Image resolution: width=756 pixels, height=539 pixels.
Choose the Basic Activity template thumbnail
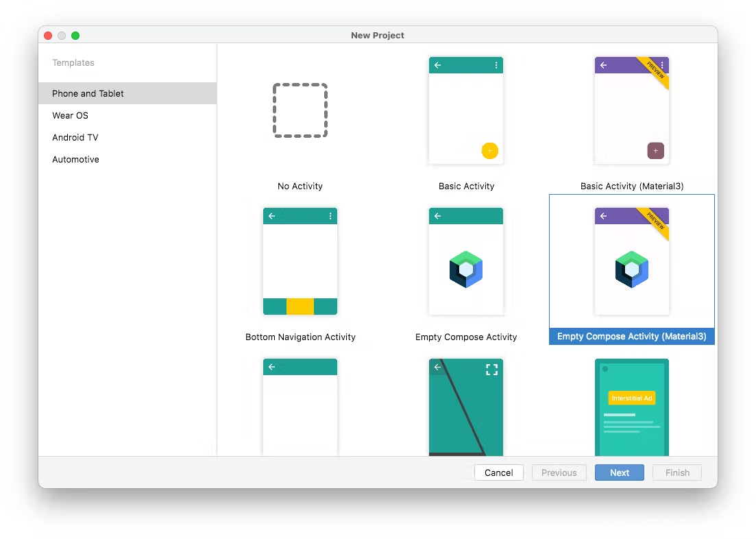coord(466,110)
